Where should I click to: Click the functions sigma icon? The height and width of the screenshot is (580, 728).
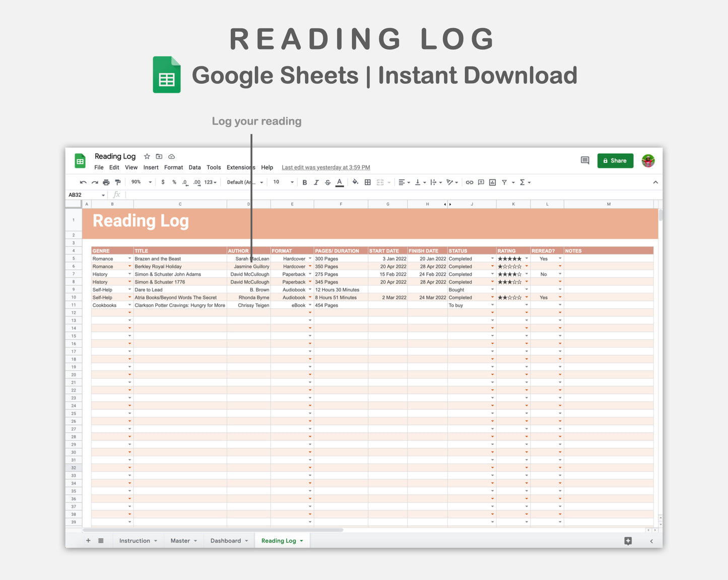tap(523, 182)
